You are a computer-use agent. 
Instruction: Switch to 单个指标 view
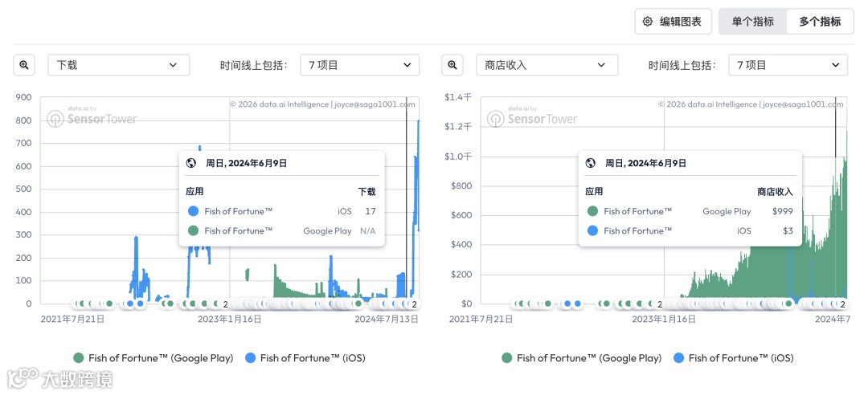tap(752, 22)
